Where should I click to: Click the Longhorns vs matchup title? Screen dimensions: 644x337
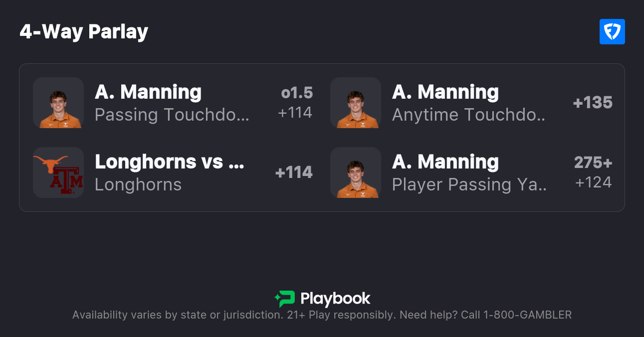169,162
